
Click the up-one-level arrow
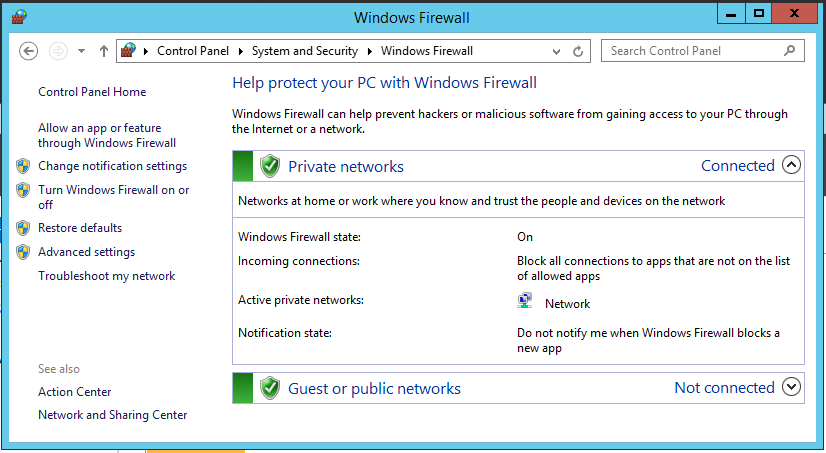[x=104, y=51]
